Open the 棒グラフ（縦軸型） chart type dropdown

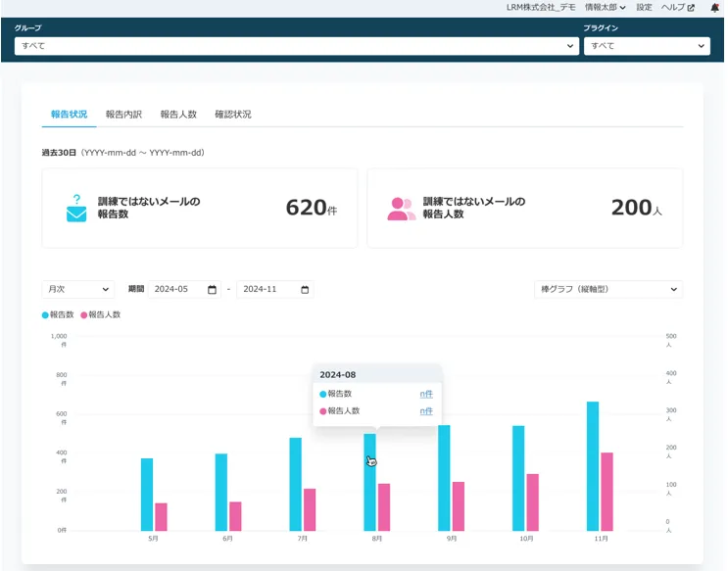[x=607, y=290]
